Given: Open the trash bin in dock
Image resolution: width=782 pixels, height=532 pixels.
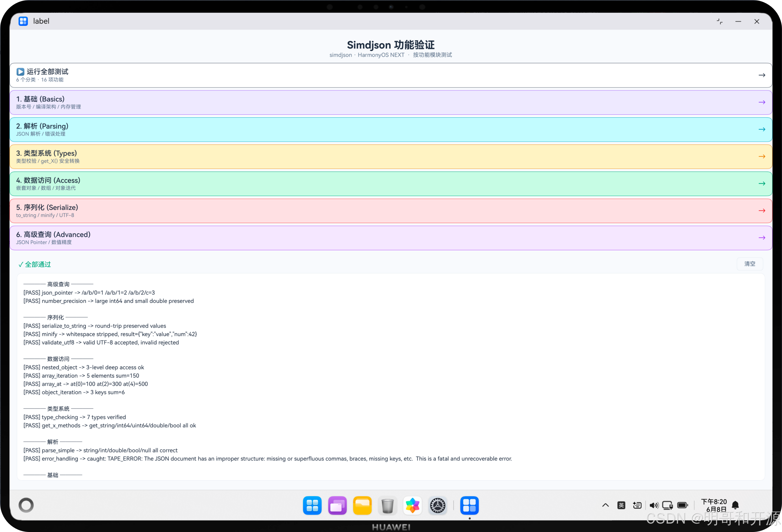Looking at the screenshot, I should pos(387,505).
